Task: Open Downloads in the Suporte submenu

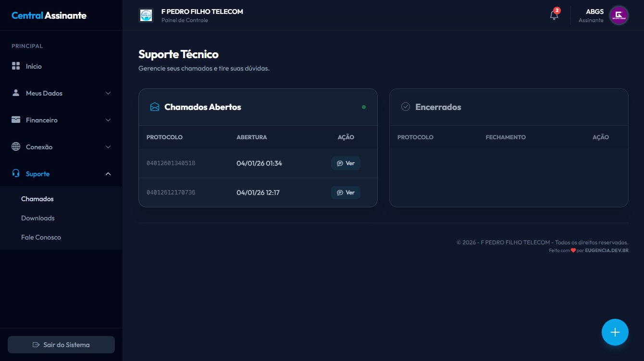Action: tap(38, 218)
